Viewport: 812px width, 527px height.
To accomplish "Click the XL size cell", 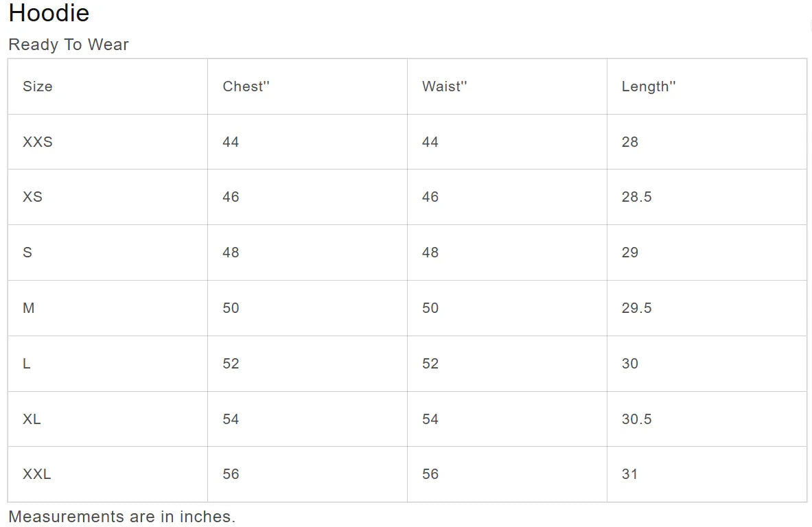I will coord(32,419).
